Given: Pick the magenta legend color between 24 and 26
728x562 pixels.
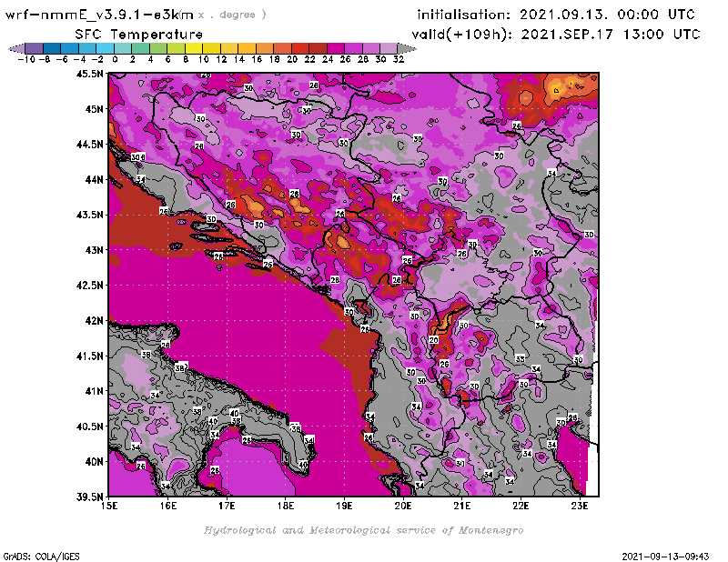Looking at the screenshot, I should (x=336, y=49).
